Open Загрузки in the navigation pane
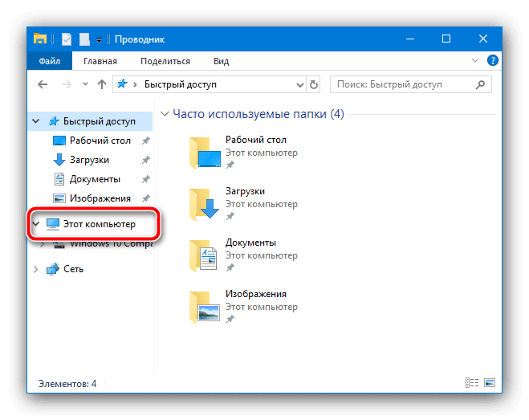Screen dimensions: 529x420 pos(89,160)
